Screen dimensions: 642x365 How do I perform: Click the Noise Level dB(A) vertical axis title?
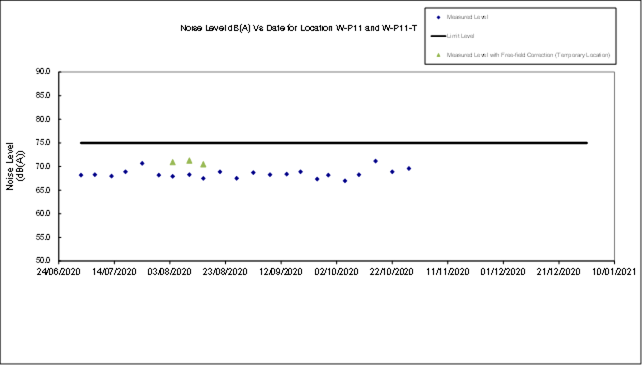click(x=16, y=166)
